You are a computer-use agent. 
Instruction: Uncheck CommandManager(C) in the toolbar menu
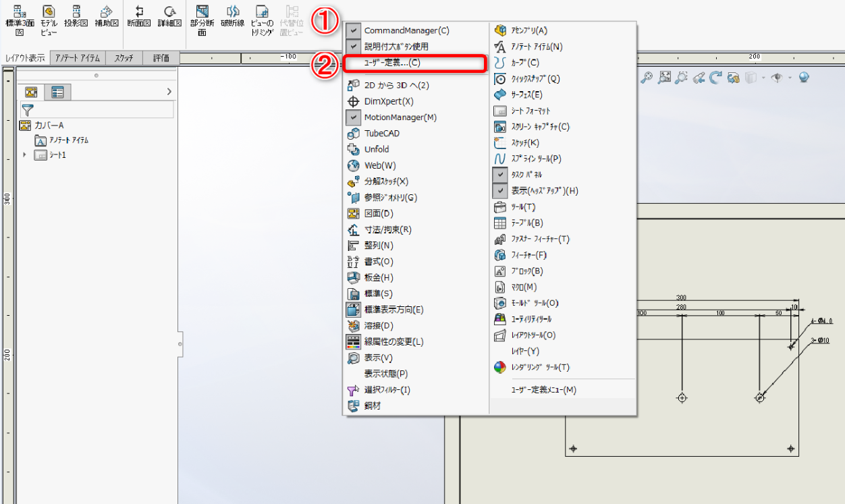point(406,30)
